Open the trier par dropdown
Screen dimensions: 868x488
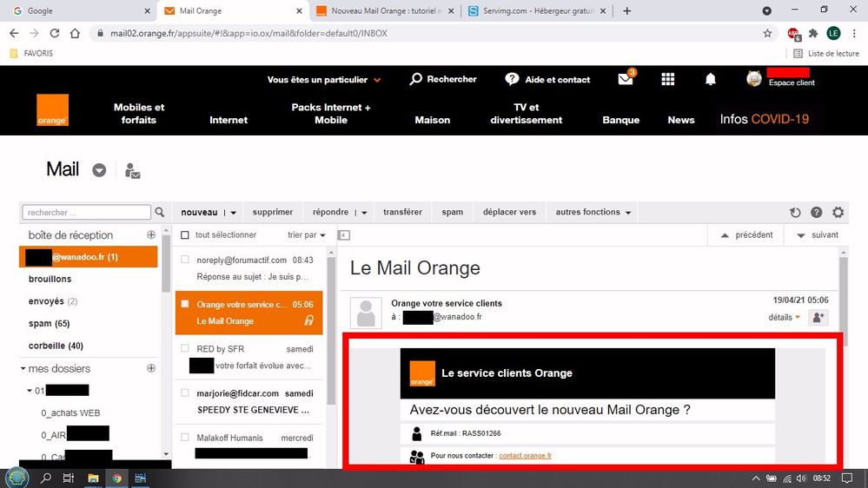point(306,234)
